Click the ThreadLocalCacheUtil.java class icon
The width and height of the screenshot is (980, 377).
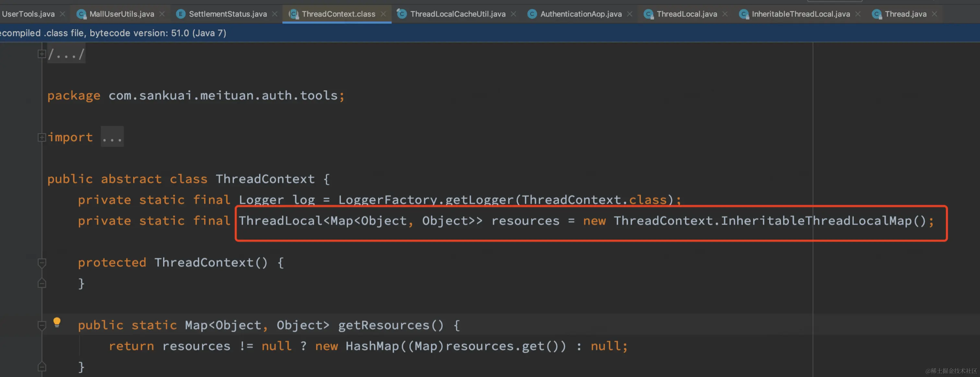[401, 14]
